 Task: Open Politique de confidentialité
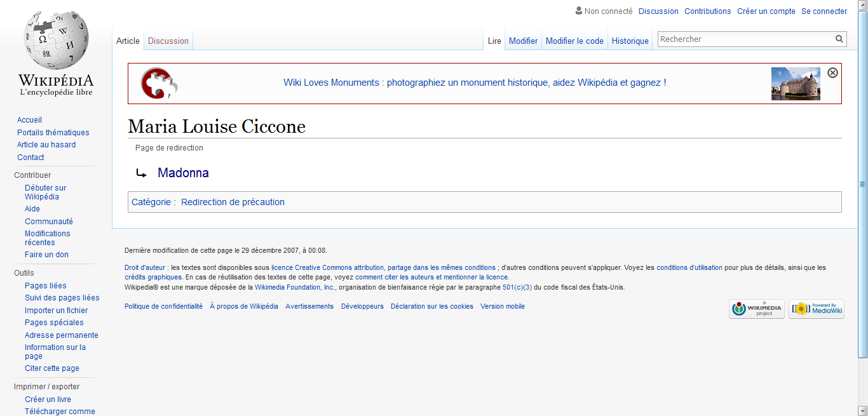coord(164,306)
